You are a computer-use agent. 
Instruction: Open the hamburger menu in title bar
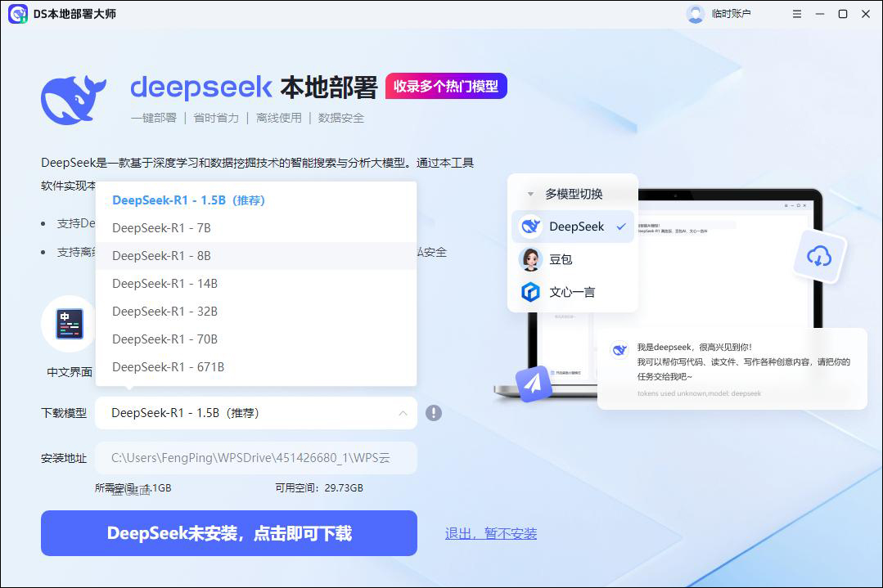(796, 14)
